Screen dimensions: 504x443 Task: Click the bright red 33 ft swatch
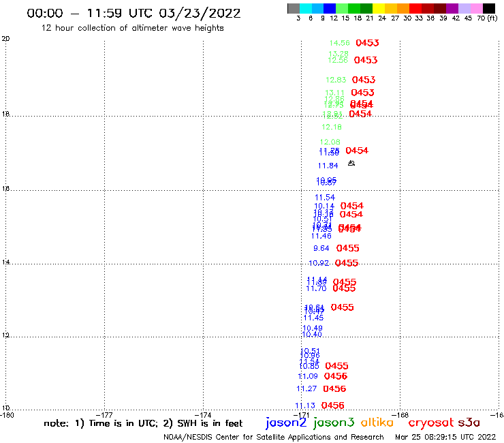(415, 8)
